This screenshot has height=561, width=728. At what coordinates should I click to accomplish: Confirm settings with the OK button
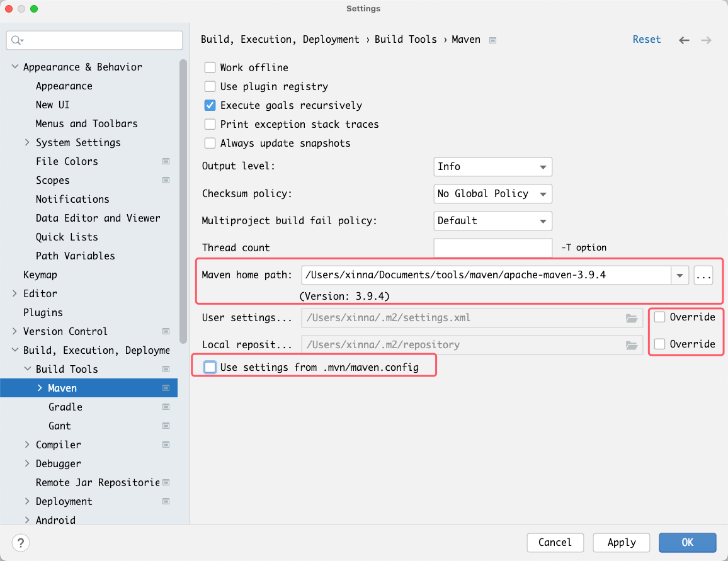[687, 543]
